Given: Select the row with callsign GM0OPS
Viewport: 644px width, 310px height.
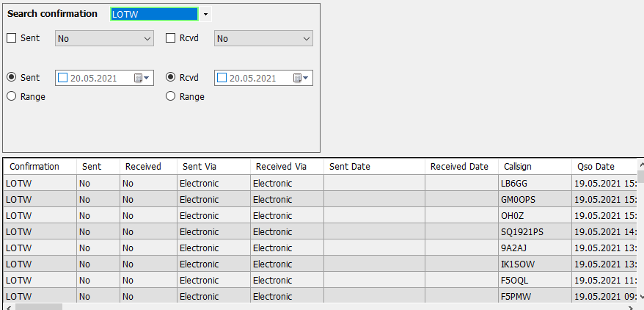Looking at the screenshot, I should coord(321,199).
